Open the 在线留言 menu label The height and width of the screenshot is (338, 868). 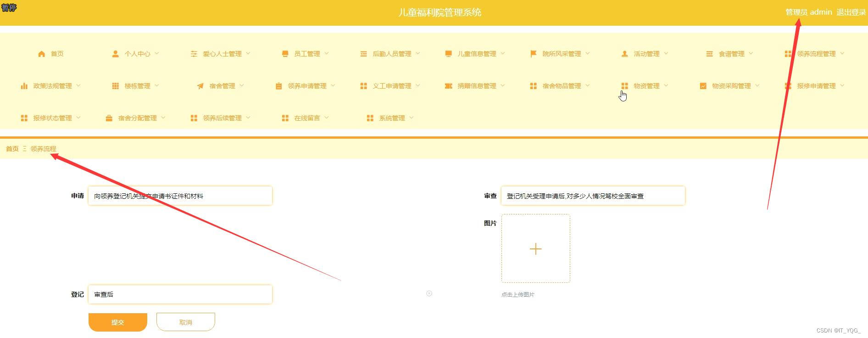307,118
